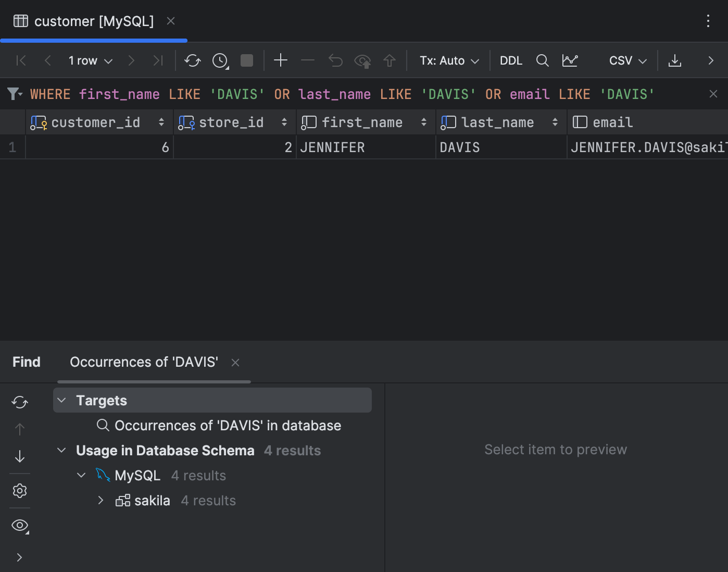
Task: Open the Find panel settings gear
Action: [x=19, y=490]
